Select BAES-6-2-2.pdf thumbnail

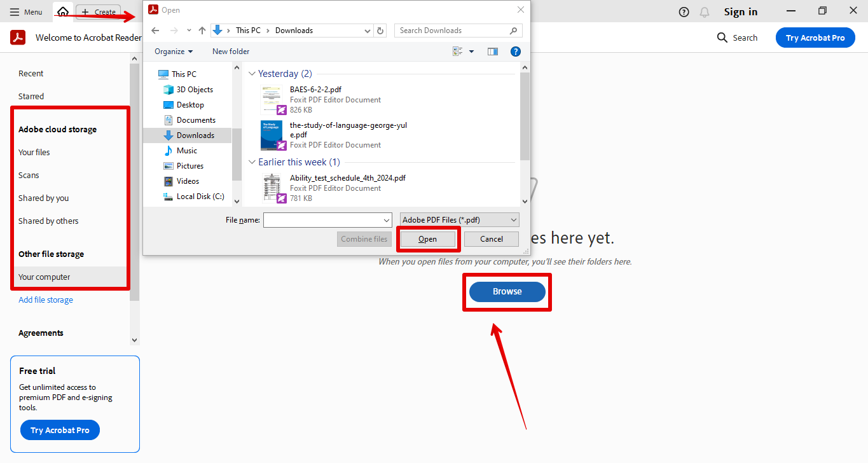tap(273, 100)
